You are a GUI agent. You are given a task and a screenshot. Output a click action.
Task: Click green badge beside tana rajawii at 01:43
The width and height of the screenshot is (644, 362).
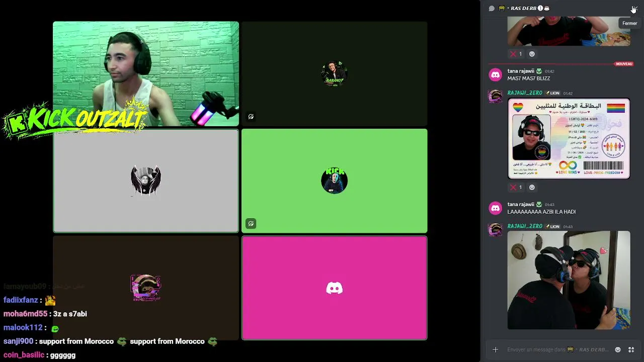click(539, 205)
